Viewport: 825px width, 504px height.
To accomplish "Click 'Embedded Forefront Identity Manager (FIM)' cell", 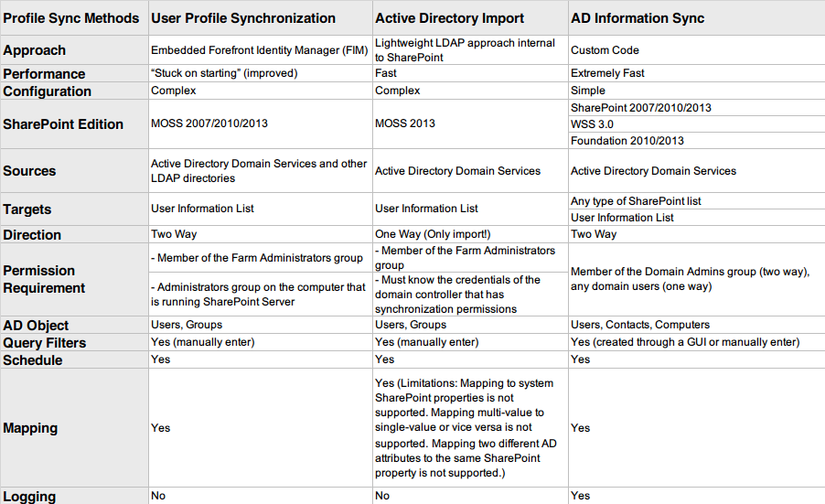I will 261,50.
